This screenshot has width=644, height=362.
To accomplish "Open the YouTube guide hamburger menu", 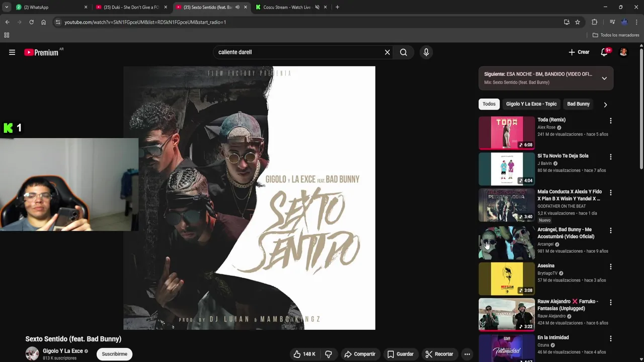I will pyautogui.click(x=12, y=52).
